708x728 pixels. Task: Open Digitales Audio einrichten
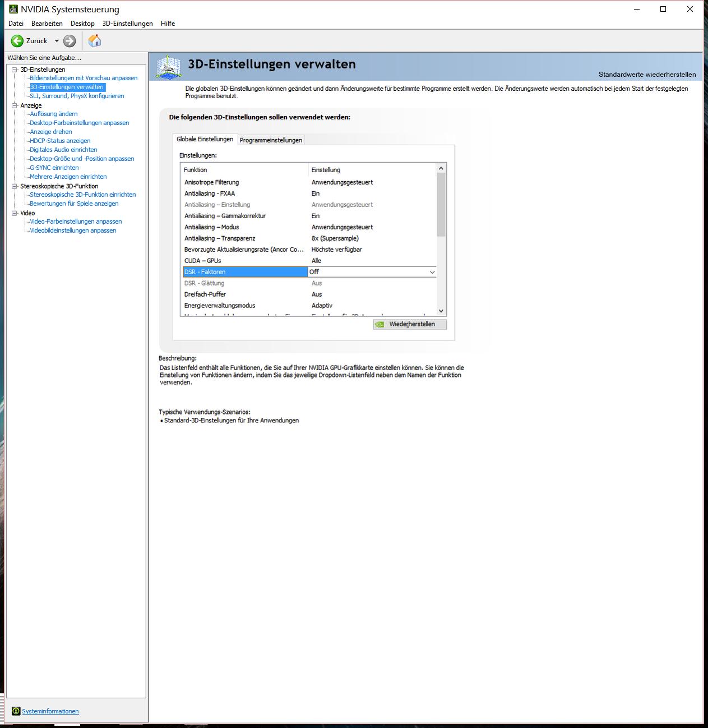(x=63, y=150)
